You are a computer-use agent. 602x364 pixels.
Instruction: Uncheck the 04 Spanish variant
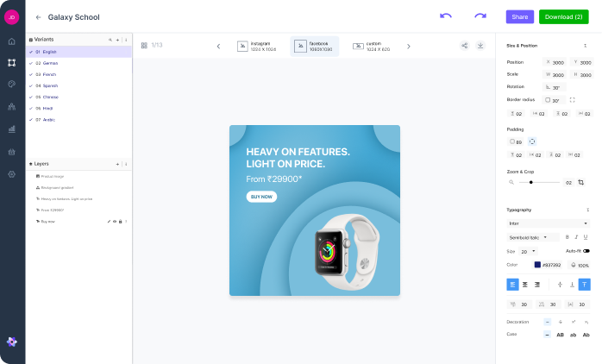pos(31,85)
